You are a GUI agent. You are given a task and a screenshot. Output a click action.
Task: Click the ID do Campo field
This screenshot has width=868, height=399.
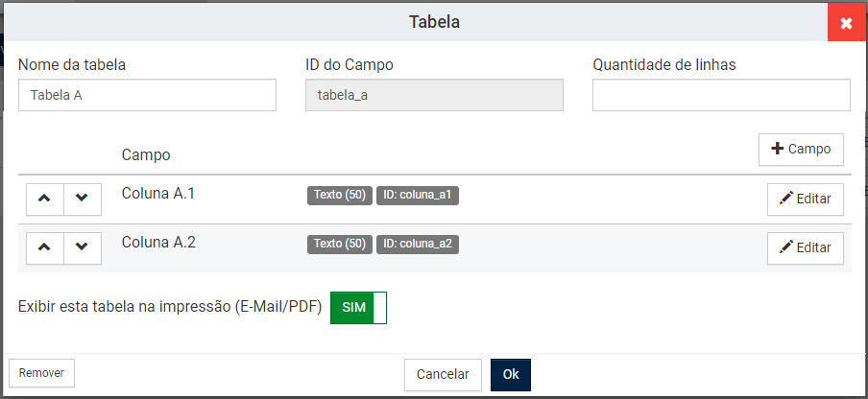pos(434,95)
